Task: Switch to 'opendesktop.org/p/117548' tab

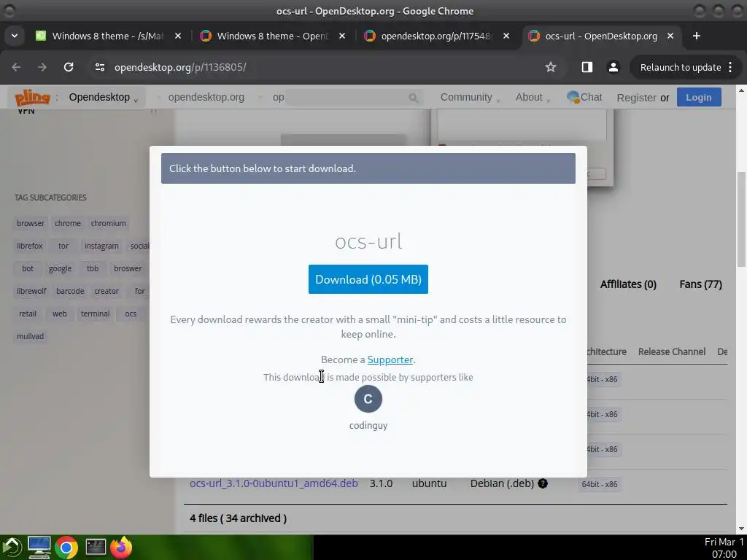Action: pyautogui.click(x=436, y=36)
